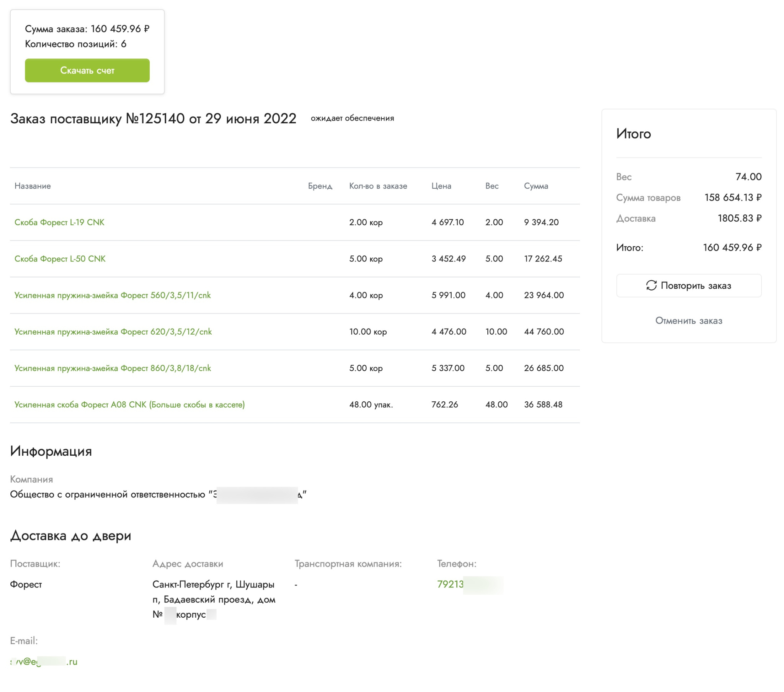The height and width of the screenshot is (692, 784).
Task: Open product Скоба Форест L-50 CNK
Action: (60, 258)
